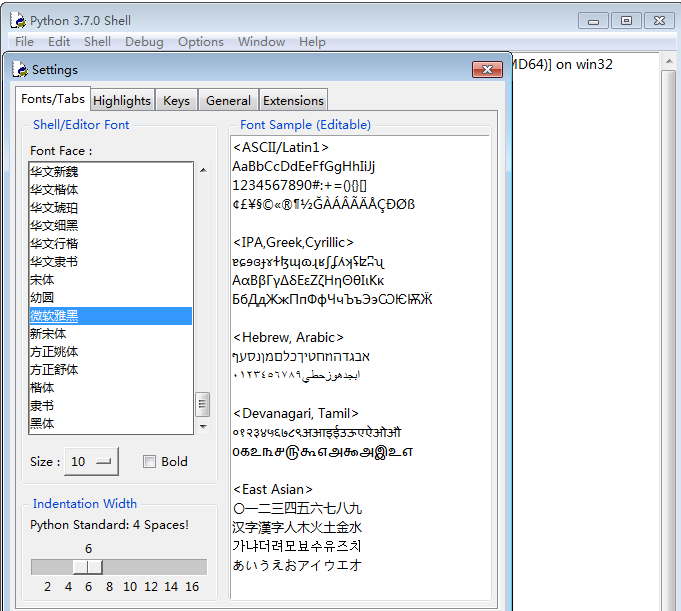Click the Python Shell window icon
This screenshot has height=611, width=681.
tap(18, 20)
